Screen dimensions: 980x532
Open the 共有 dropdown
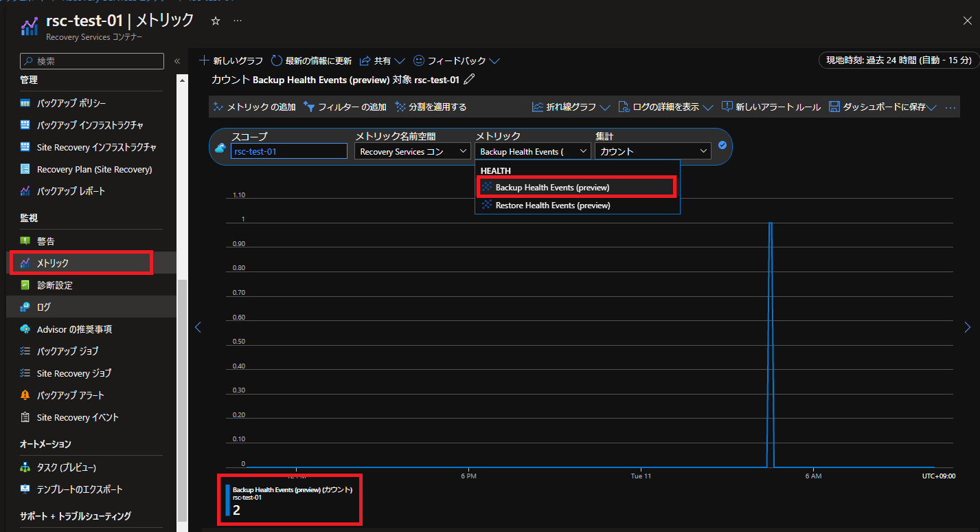pos(383,61)
